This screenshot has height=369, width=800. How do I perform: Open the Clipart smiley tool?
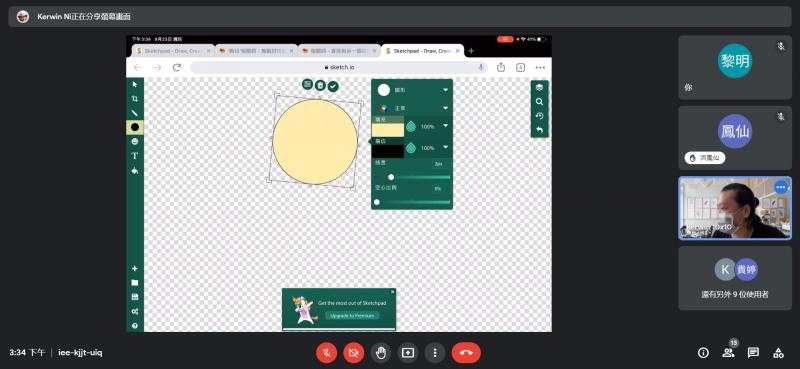coord(135,141)
